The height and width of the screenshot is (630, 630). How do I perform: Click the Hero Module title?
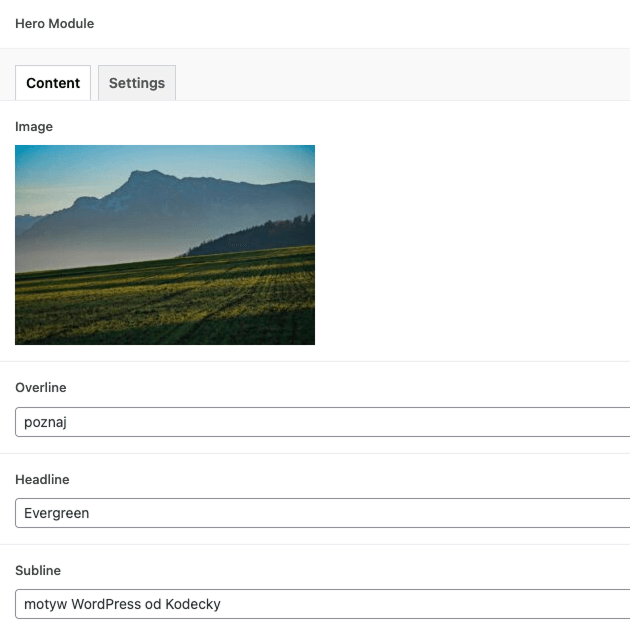tap(54, 23)
